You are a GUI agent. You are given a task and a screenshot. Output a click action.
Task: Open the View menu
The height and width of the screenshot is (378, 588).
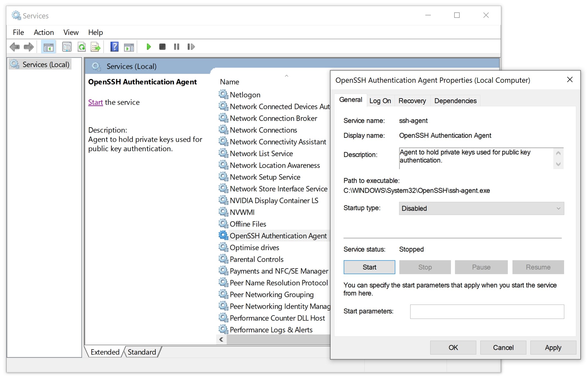click(x=71, y=32)
